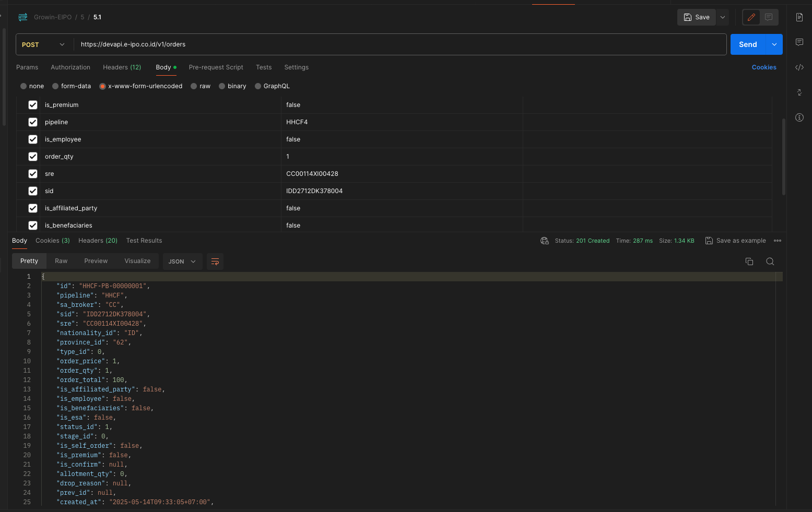Open the Growin-EIPO collection breadcrumb
Screen dimensions: 812x512
53,17
